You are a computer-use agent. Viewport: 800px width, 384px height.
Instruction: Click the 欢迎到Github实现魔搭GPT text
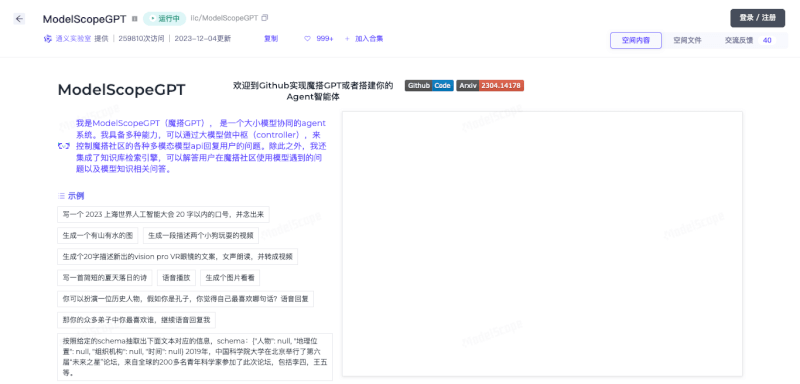(313, 91)
